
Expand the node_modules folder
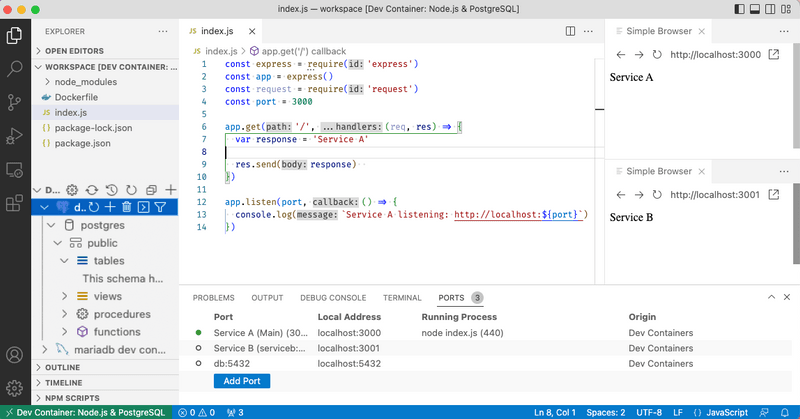click(x=105, y=82)
